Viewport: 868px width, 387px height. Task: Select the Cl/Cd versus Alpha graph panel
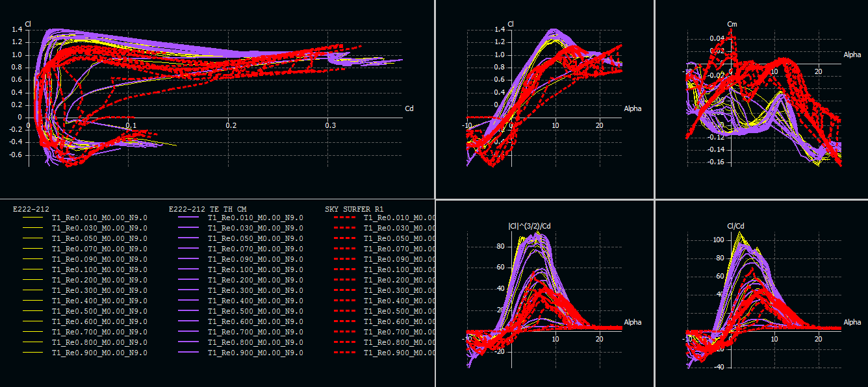coord(761,292)
